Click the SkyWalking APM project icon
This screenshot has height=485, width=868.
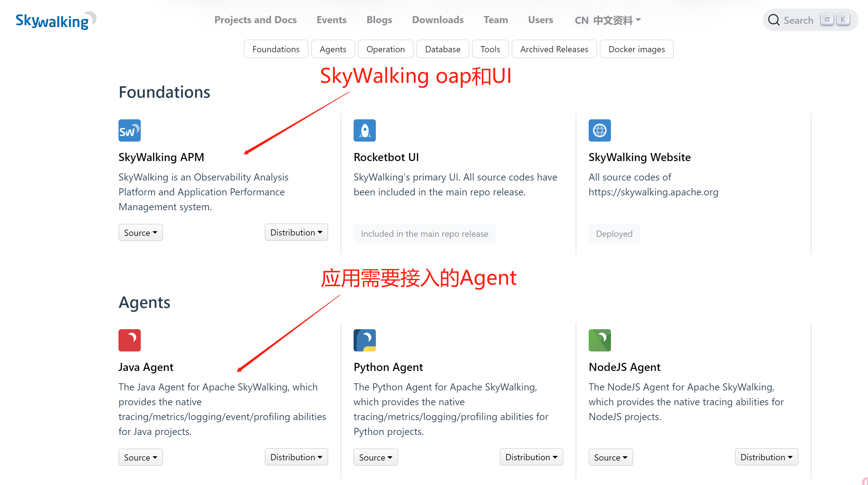(129, 130)
